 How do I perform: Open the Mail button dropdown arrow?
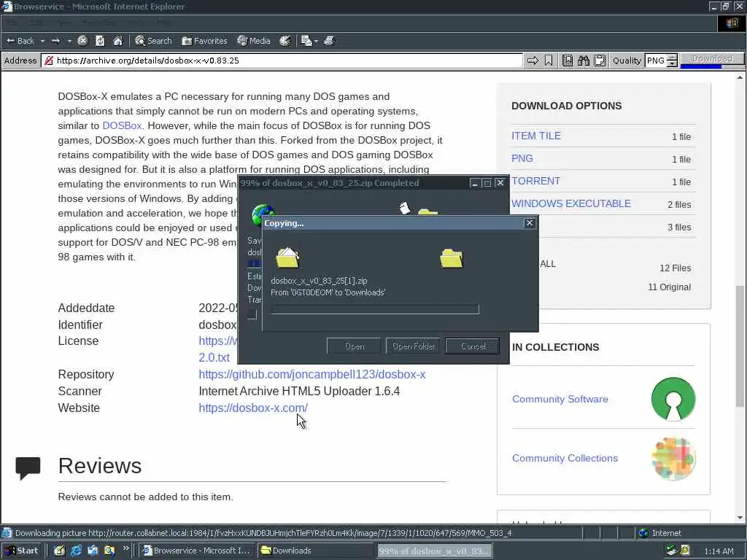316,41
